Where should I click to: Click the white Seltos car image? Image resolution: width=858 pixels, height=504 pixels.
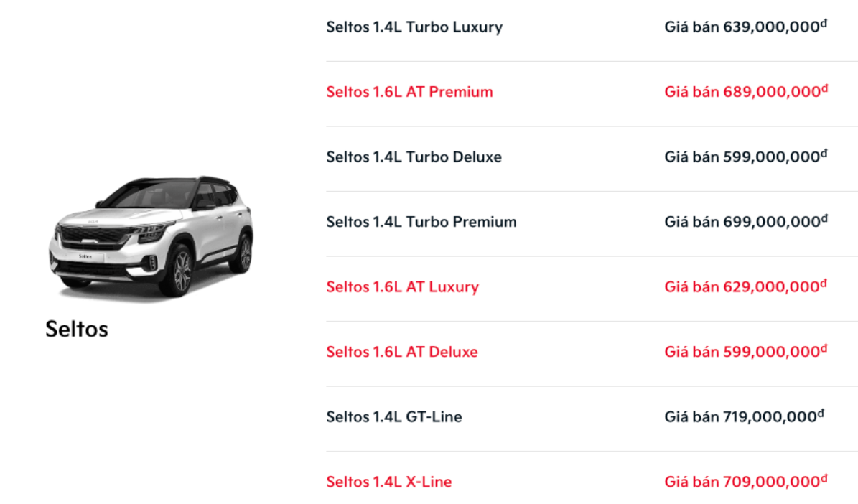point(151,235)
